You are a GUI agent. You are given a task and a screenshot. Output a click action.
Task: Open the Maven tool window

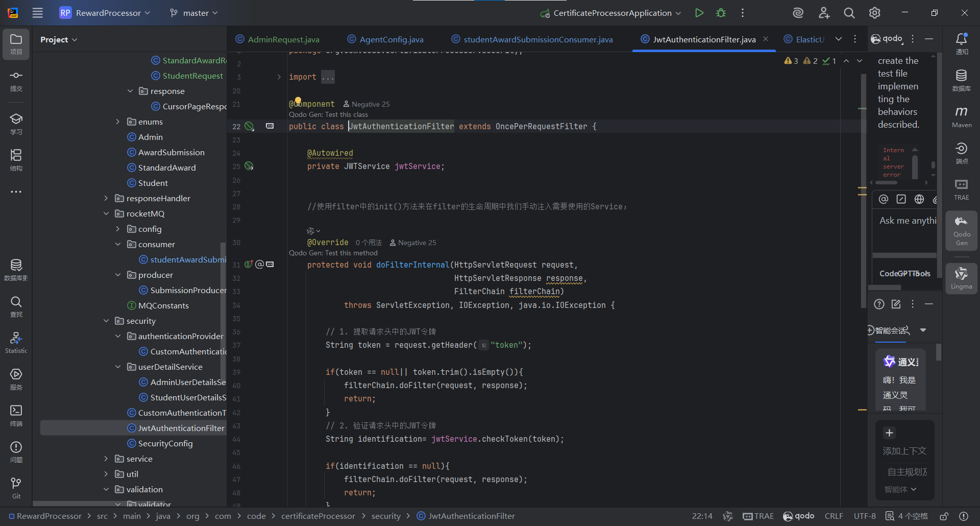(962, 117)
